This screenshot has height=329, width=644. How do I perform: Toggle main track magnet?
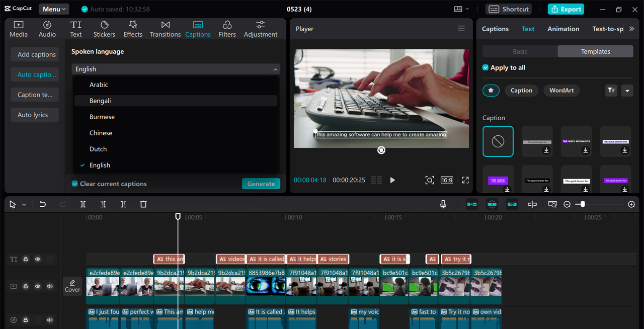click(471, 204)
